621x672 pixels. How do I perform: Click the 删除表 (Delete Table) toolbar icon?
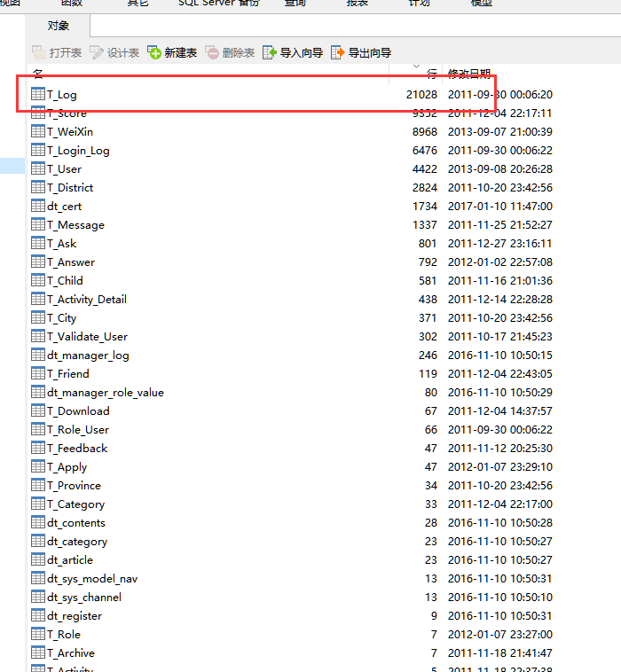tap(212, 53)
